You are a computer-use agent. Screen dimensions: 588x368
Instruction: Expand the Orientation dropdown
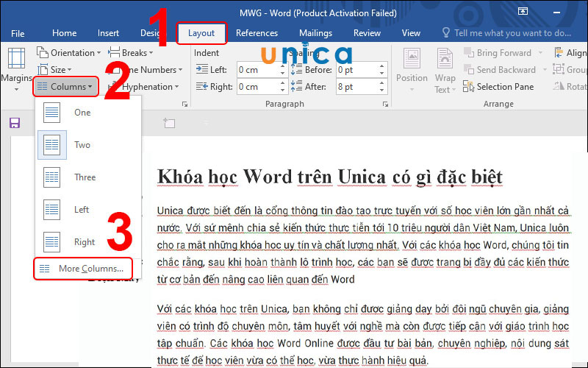tap(69, 52)
